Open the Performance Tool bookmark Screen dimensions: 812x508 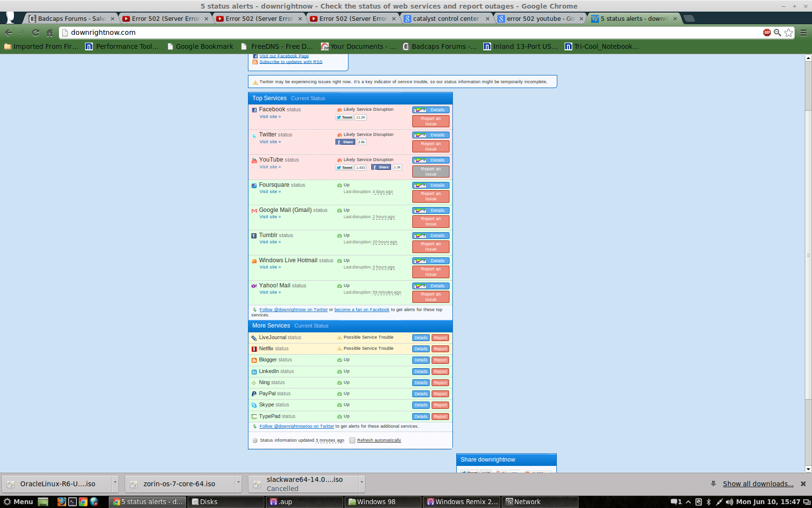pos(122,46)
